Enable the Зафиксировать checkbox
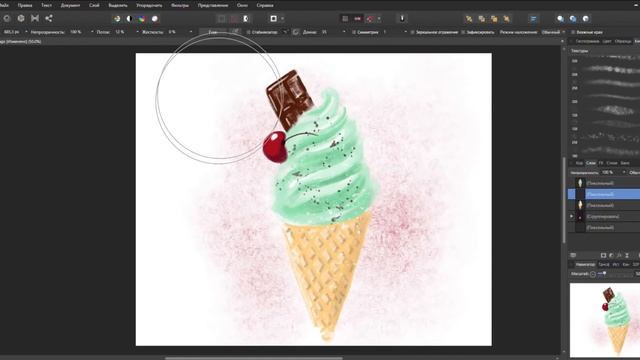The image size is (640, 360). 463,32
